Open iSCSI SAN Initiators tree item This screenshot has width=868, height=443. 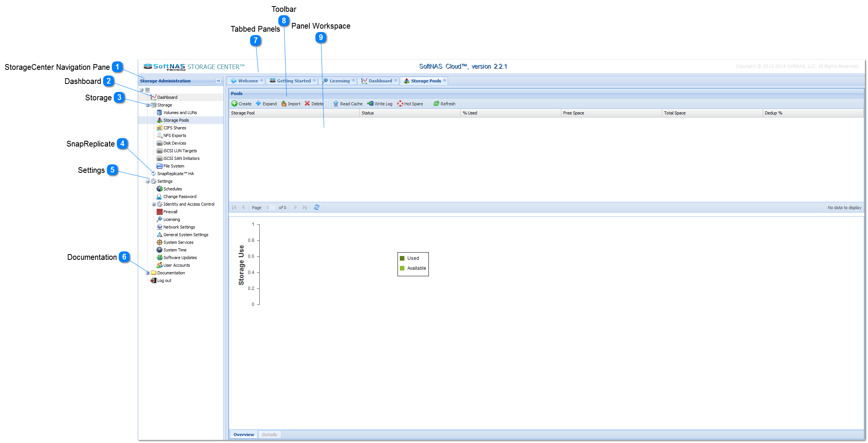point(181,158)
